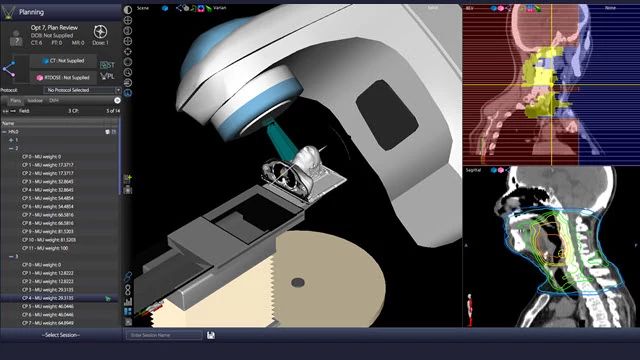This screenshot has width=640, height=360.
Task: Click the patient silhouette question mark icon
Action: point(16,38)
